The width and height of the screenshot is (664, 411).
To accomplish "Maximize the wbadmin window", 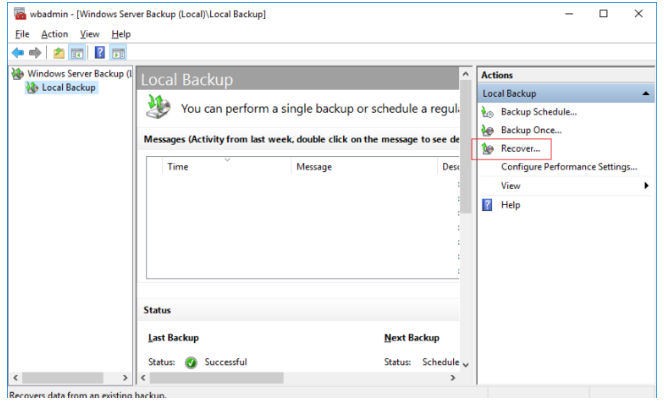I will [603, 14].
